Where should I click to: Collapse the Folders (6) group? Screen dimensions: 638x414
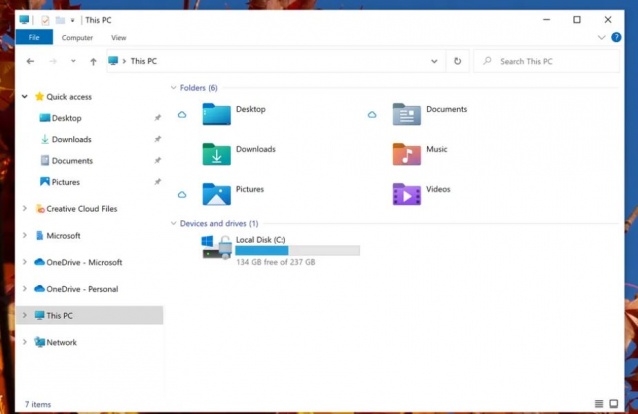(173, 88)
